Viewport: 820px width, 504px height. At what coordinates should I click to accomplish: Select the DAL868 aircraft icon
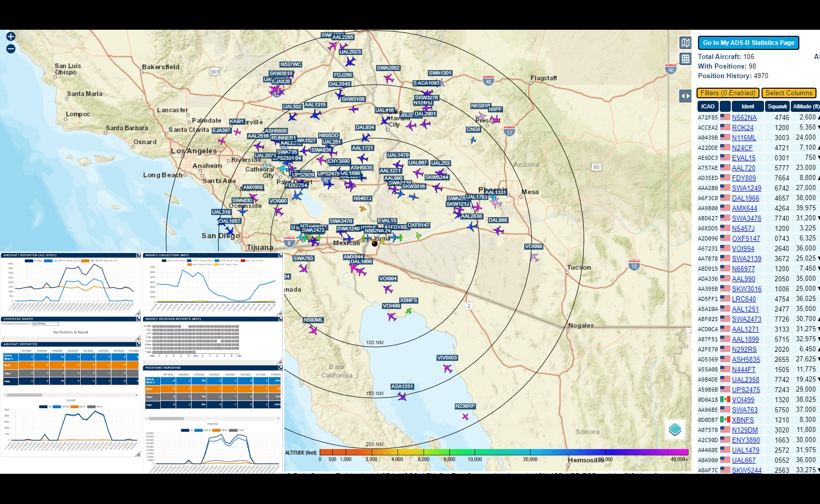tap(498, 231)
